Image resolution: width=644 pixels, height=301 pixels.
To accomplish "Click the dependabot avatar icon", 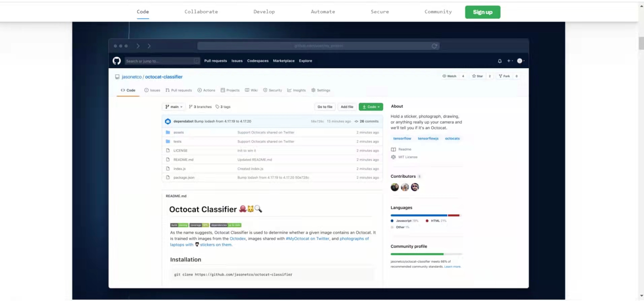I will pyautogui.click(x=168, y=121).
